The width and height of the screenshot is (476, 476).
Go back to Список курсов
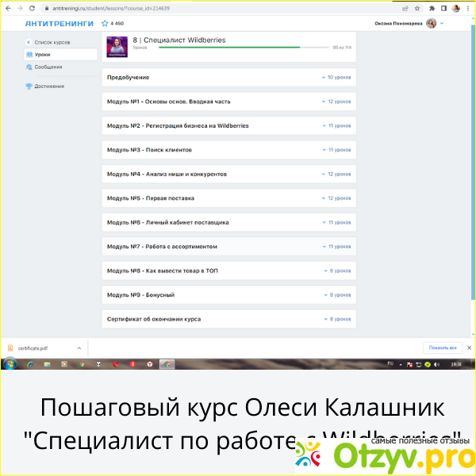[x=49, y=42]
